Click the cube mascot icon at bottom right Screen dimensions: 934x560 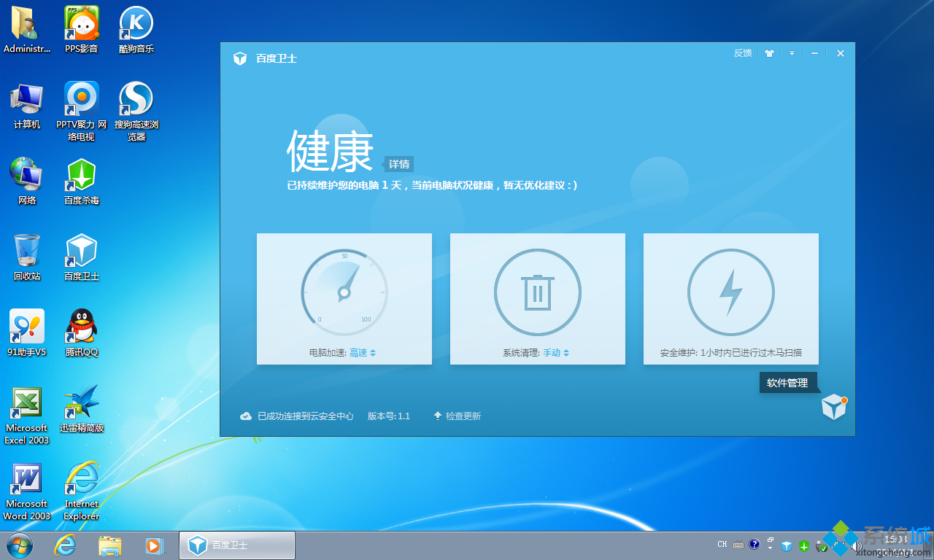point(834,407)
